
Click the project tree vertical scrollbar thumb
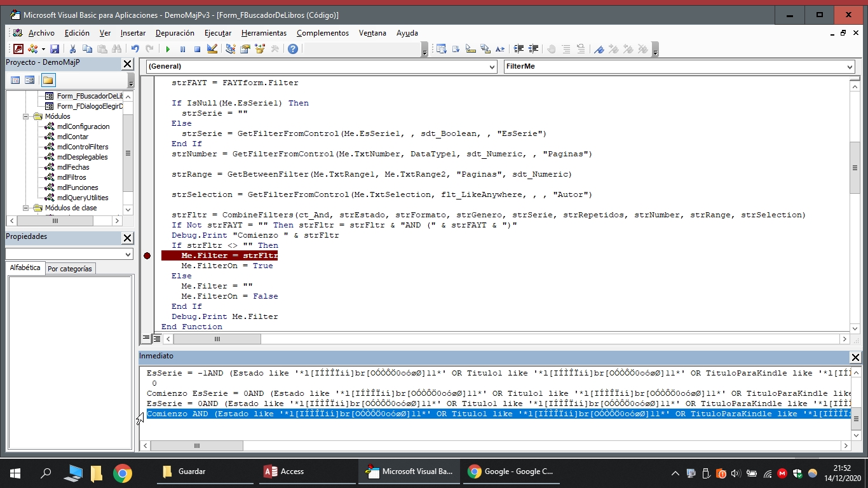(x=128, y=153)
